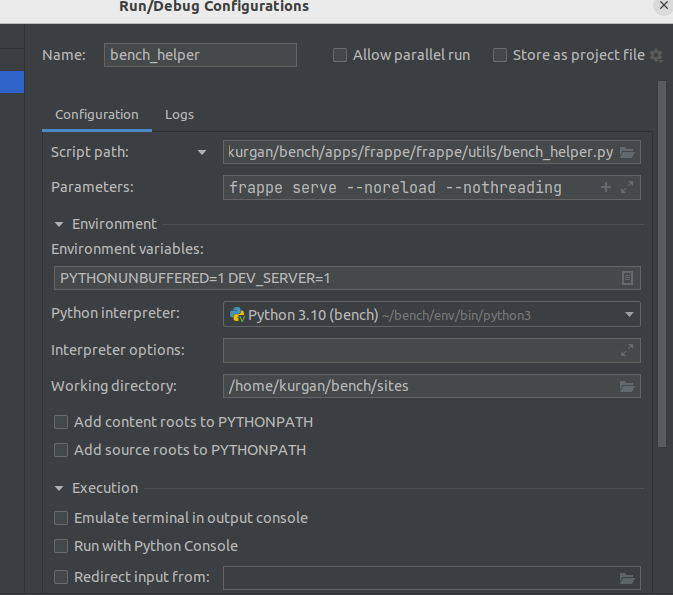The width and height of the screenshot is (673, 595).
Task: Switch to the Logs tab
Action: 179,115
